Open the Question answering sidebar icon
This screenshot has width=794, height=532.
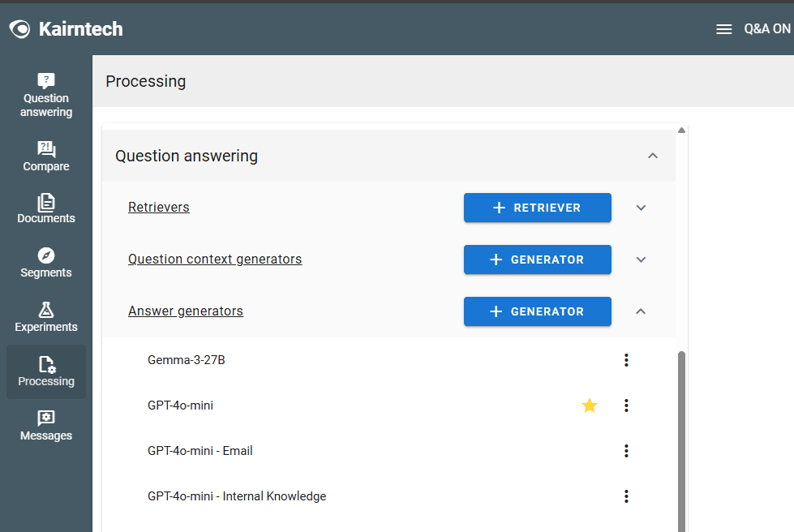(46, 81)
